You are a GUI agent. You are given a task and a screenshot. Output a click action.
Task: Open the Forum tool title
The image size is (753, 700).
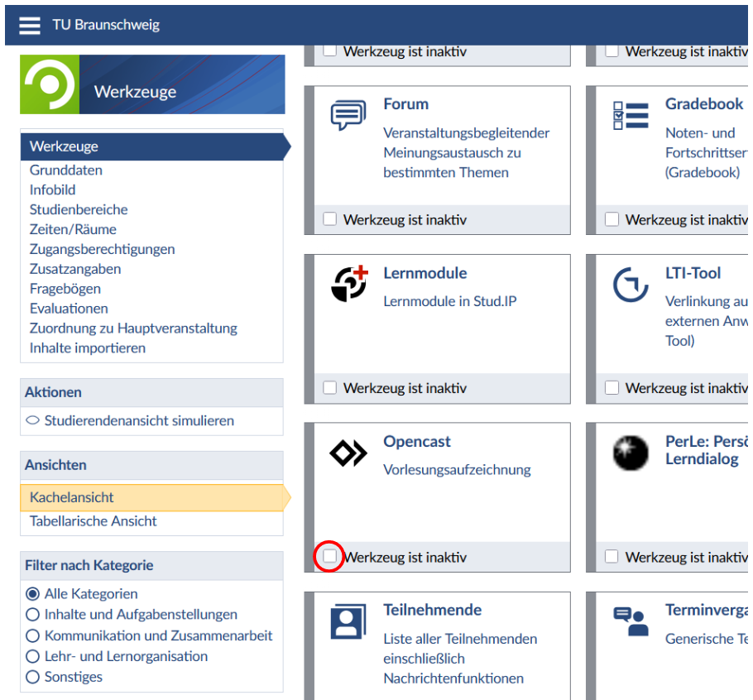(x=405, y=104)
